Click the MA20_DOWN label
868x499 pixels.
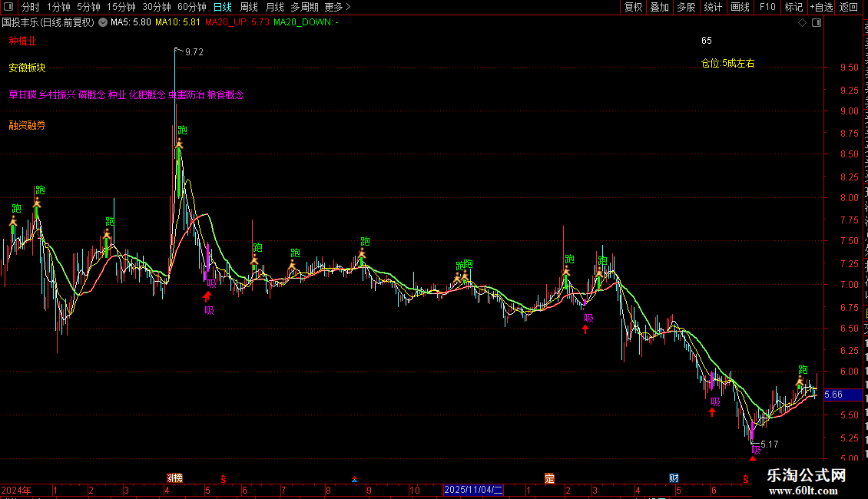[x=306, y=23]
